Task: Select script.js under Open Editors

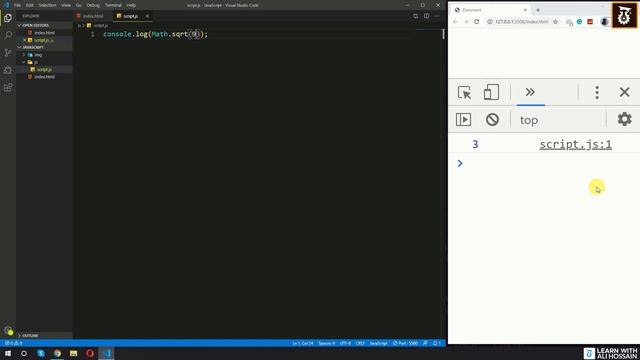Action: (43, 40)
